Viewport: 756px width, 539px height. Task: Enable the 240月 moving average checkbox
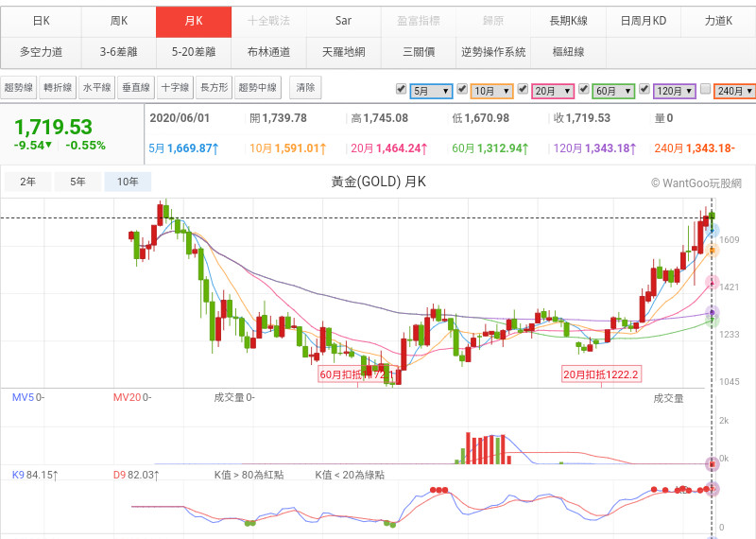705,90
